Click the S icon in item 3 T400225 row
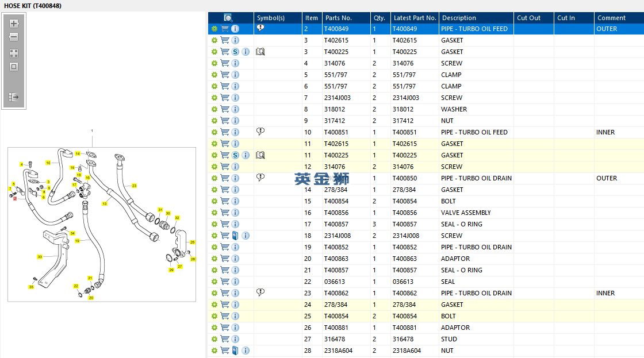The width and height of the screenshot is (644, 358). (x=235, y=52)
